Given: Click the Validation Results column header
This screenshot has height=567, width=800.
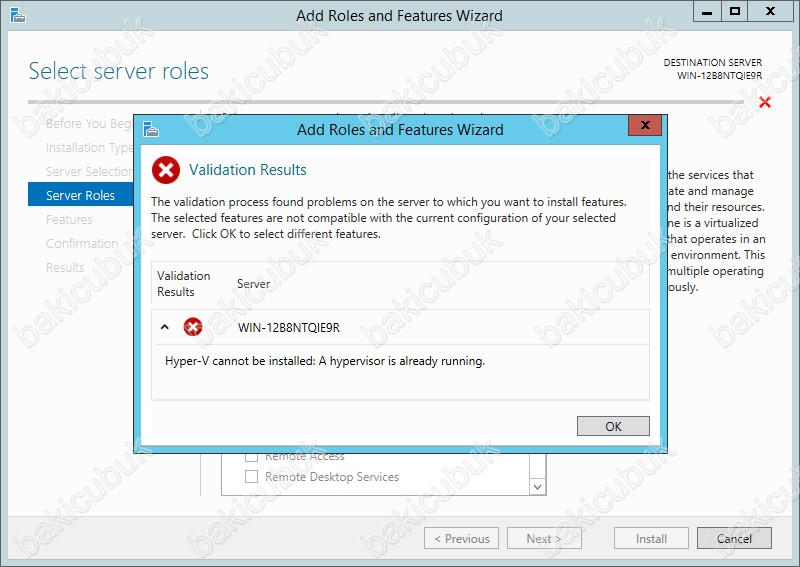Looking at the screenshot, I should 183,284.
